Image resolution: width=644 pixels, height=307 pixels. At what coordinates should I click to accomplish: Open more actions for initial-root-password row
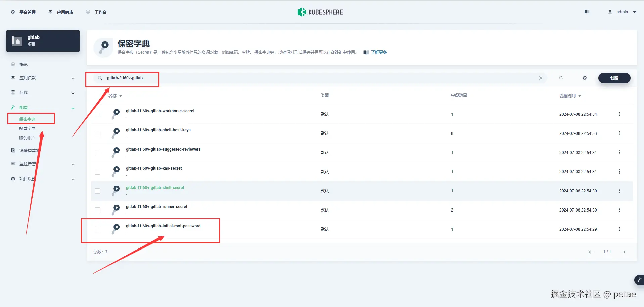(x=619, y=229)
